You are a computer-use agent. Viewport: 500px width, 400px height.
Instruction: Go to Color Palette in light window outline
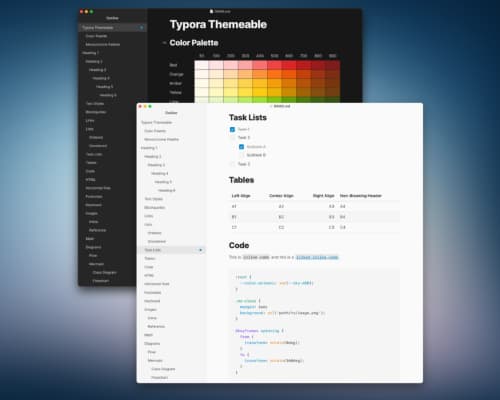[x=155, y=131]
